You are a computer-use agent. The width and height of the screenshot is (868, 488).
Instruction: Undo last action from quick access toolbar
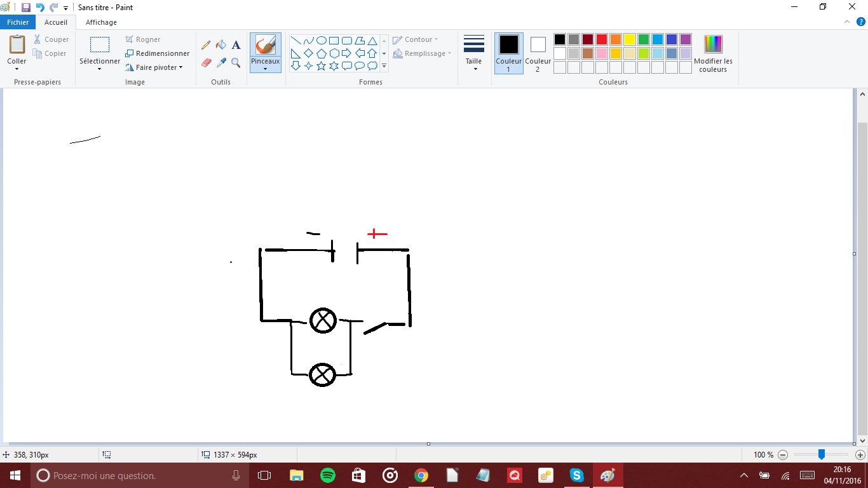tap(40, 8)
